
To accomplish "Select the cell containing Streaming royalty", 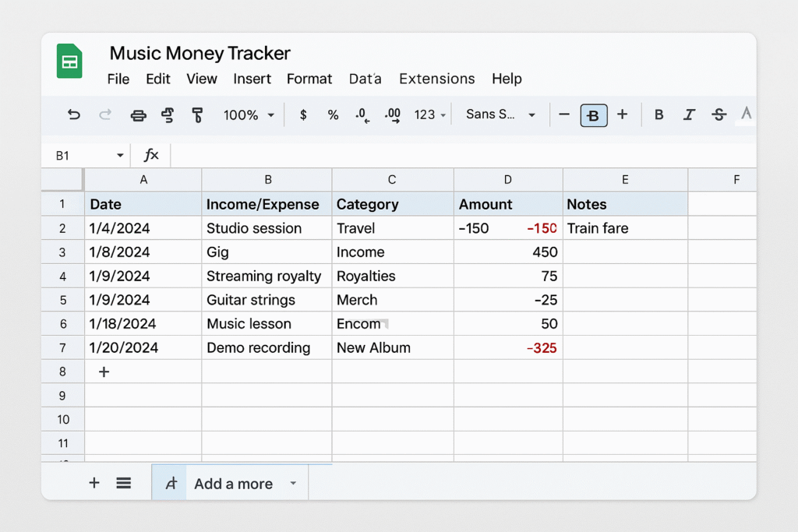I will (x=266, y=276).
